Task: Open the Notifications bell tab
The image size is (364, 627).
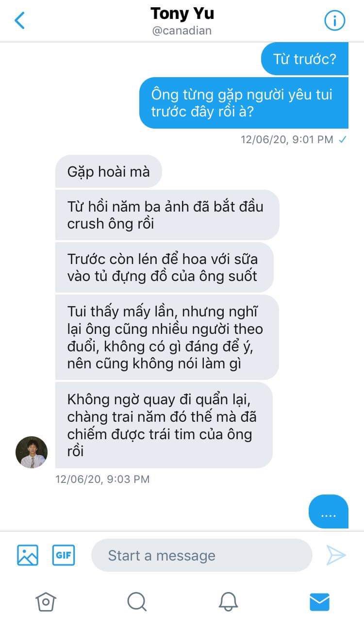Action: click(x=228, y=602)
